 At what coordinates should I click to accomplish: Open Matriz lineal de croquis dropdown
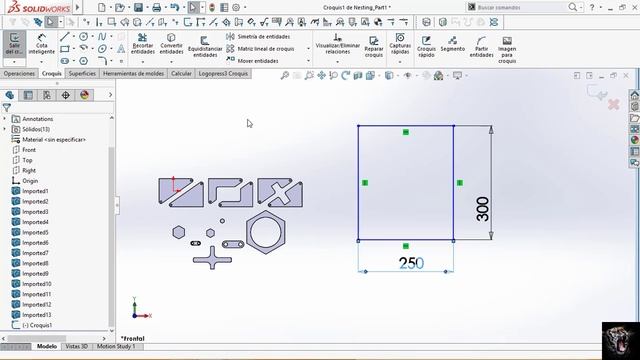308,49
